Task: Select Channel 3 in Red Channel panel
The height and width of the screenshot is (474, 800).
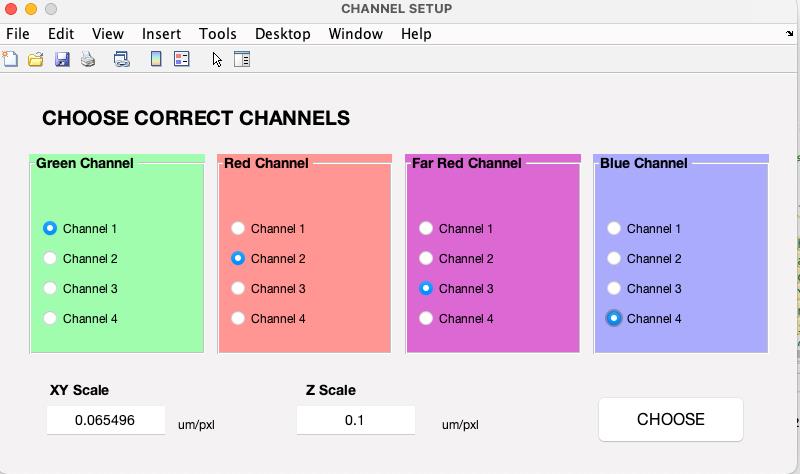Action: coord(268,289)
